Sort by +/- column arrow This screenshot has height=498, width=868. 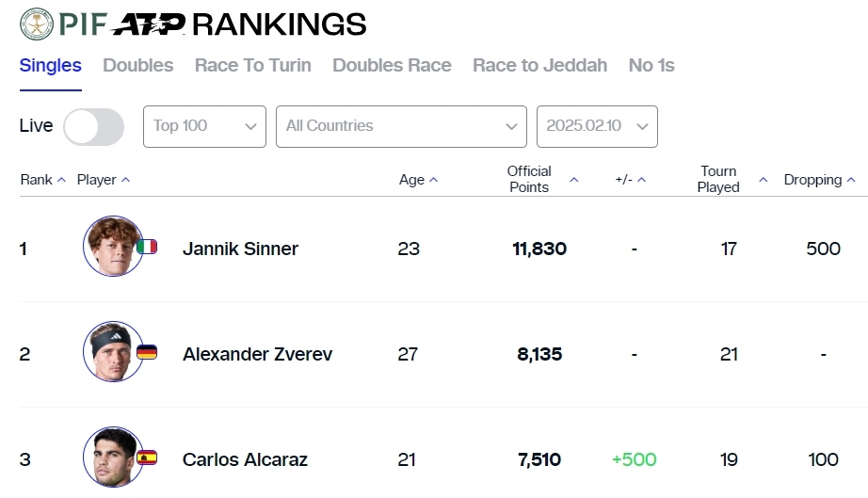641,180
